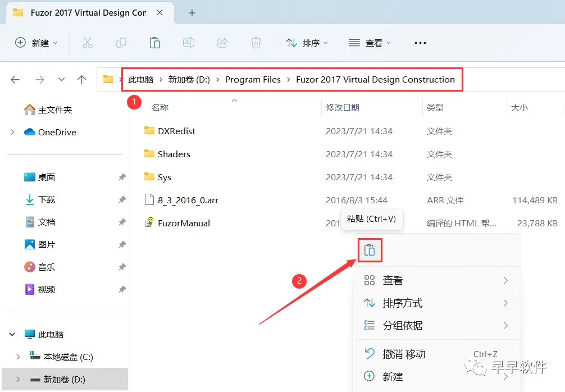Sort by 名称 column header
The height and width of the screenshot is (392, 565).
click(x=161, y=107)
